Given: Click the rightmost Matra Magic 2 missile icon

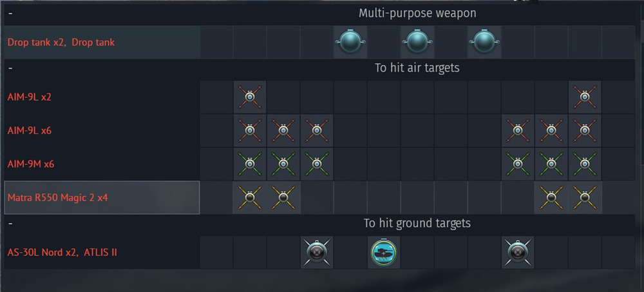Looking at the screenshot, I should click(585, 198).
